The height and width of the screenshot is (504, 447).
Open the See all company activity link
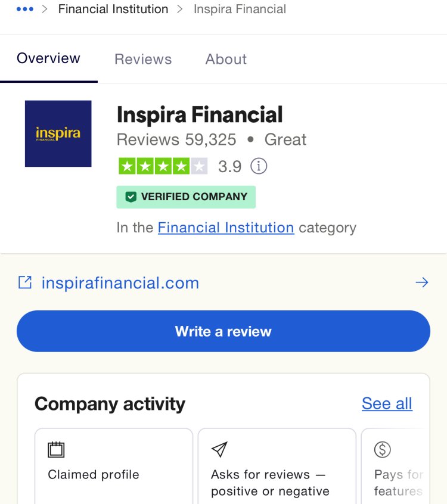387,403
